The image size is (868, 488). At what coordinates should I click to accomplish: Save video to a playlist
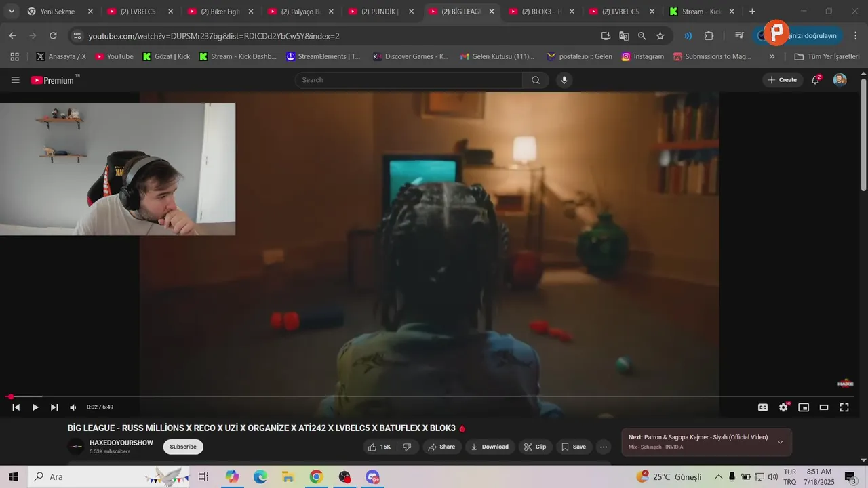(574, 447)
